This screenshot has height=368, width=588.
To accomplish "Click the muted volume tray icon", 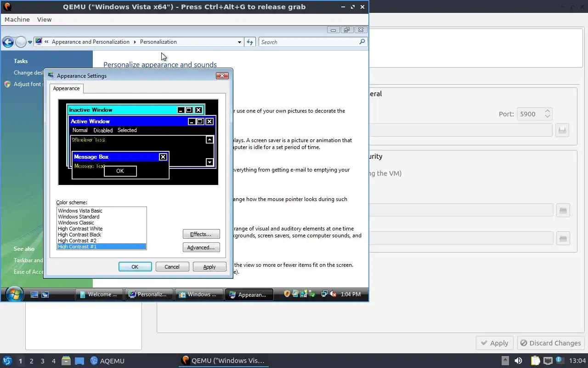I will 333,293.
